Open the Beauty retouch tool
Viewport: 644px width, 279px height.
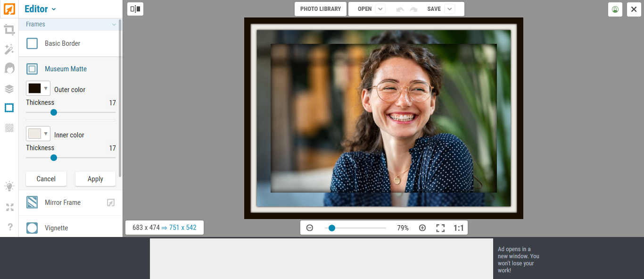point(9,68)
